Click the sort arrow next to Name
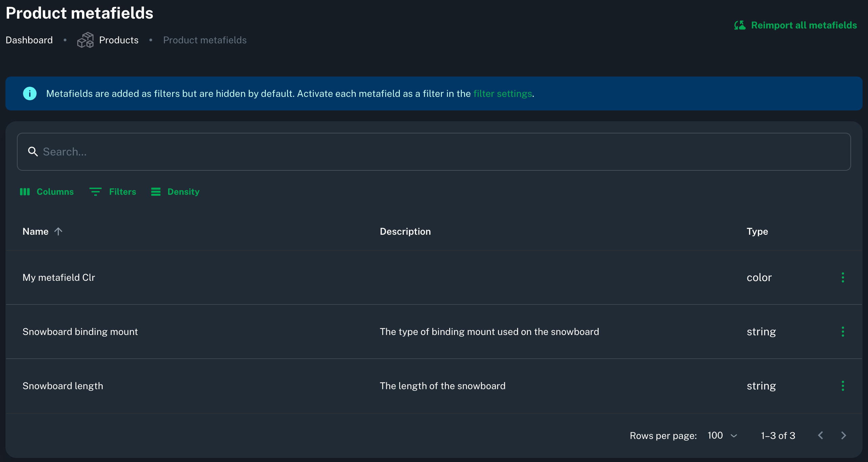Screen dimensions: 868x462 click(58, 231)
